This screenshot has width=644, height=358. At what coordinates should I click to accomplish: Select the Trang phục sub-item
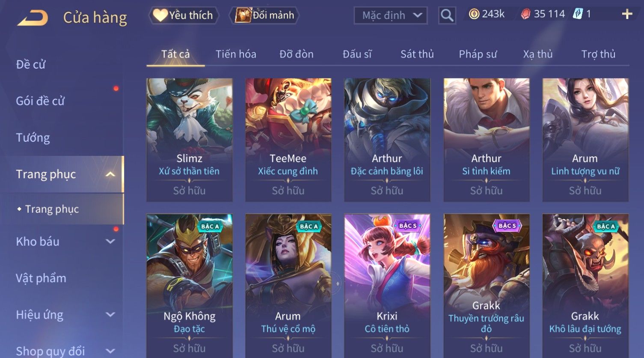coord(52,209)
